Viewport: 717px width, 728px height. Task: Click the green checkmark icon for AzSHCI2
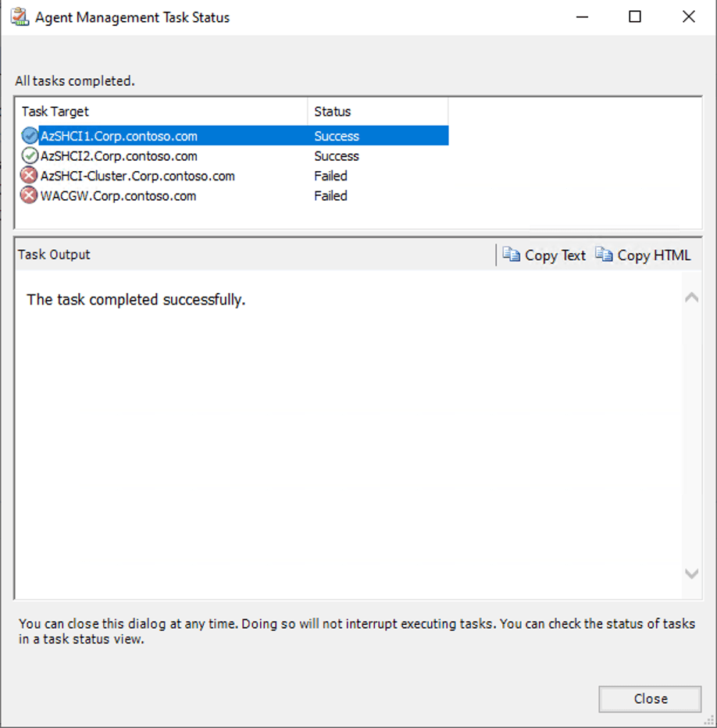tap(30, 156)
